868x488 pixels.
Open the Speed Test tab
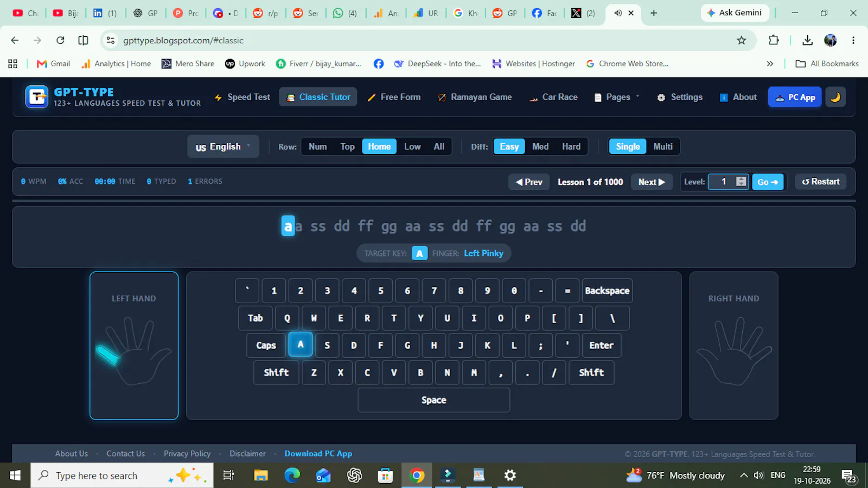[242, 97]
